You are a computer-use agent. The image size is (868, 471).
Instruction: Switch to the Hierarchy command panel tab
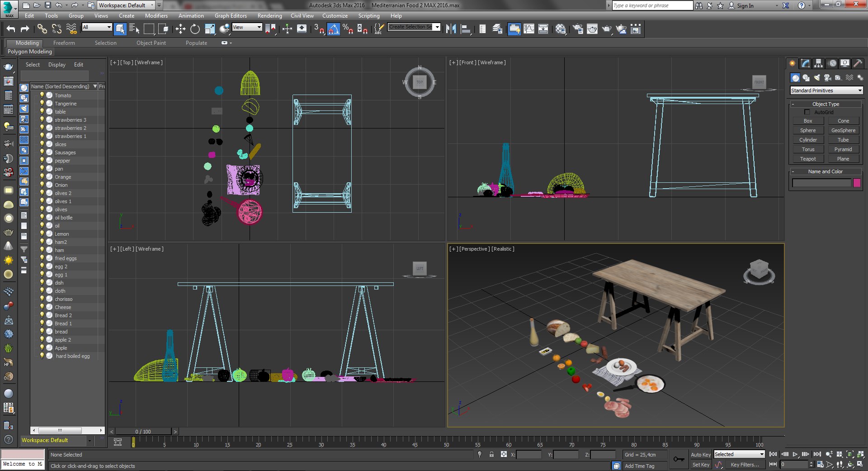click(818, 63)
